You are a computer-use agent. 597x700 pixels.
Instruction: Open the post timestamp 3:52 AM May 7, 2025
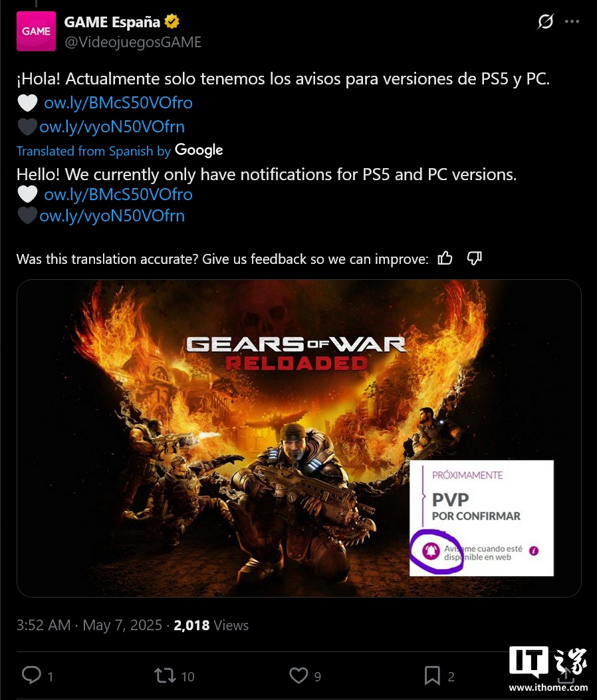click(89, 625)
